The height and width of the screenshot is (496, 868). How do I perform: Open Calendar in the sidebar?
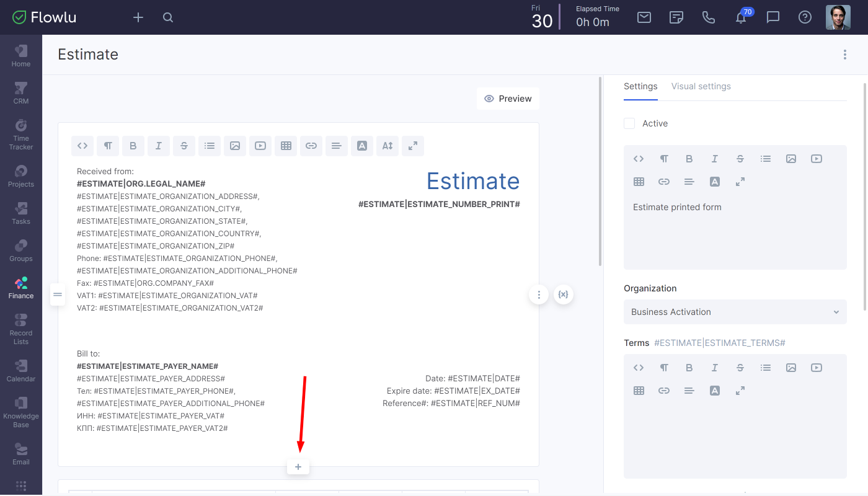click(21, 371)
